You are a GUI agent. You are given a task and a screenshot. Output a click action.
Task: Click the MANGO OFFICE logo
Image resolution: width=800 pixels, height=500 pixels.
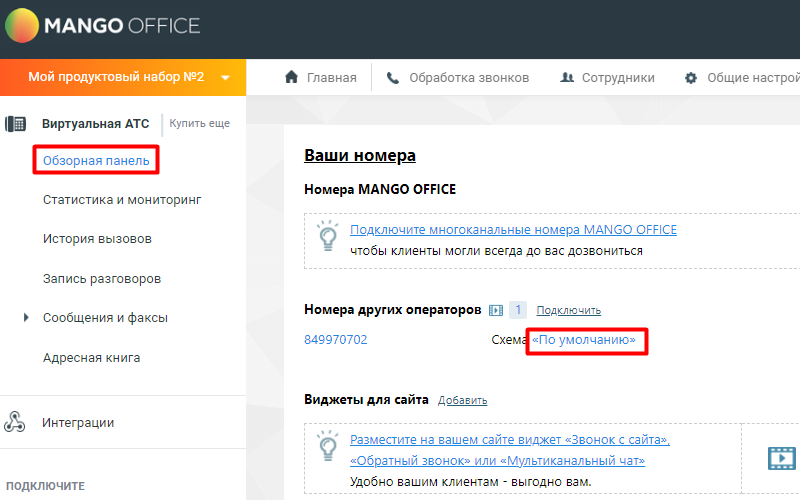(103, 25)
